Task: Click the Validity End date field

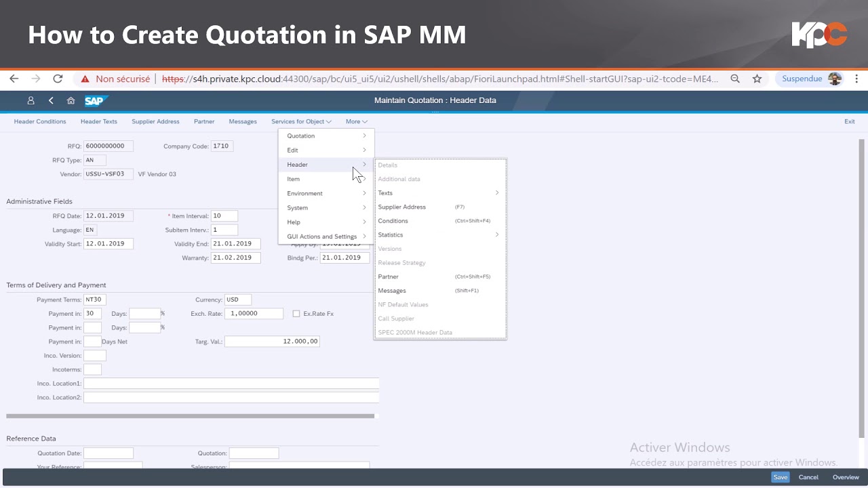Action: 236,244
